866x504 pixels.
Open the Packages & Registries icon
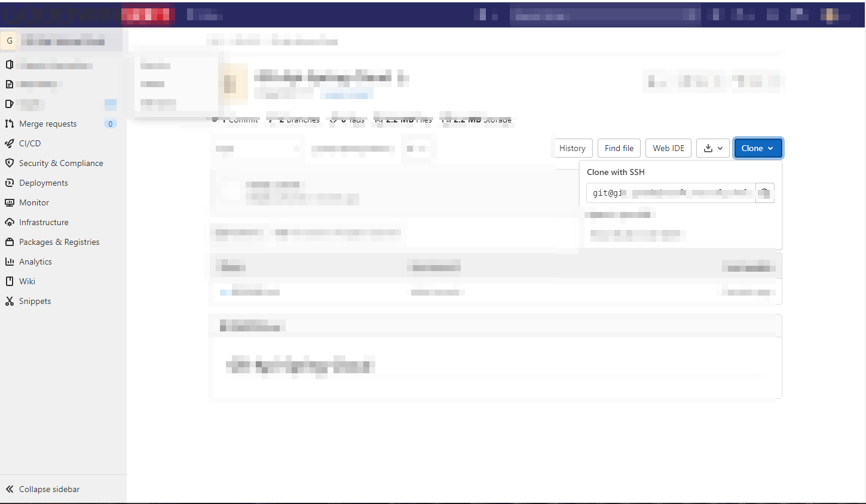[x=10, y=241]
